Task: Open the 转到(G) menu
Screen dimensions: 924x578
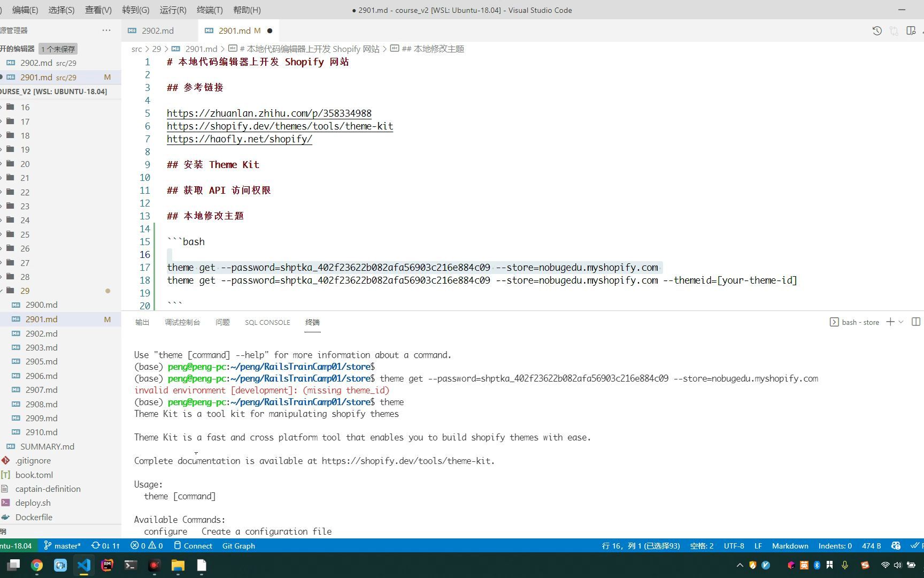Action: (136, 10)
